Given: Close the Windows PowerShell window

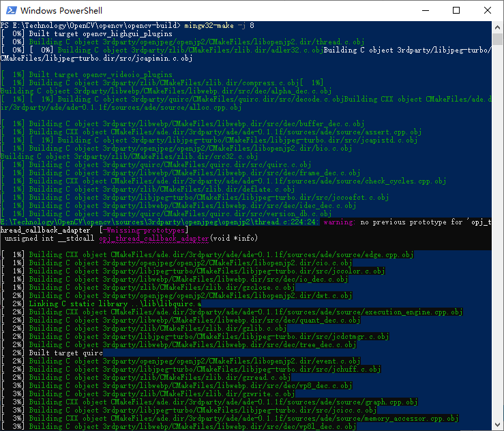Looking at the screenshot, I should coord(487,10).
